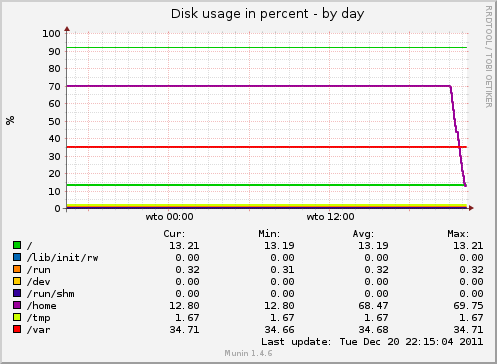Click the lime /tmp legend swatch
The height and width of the screenshot is (364, 497).
click(x=17, y=317)
